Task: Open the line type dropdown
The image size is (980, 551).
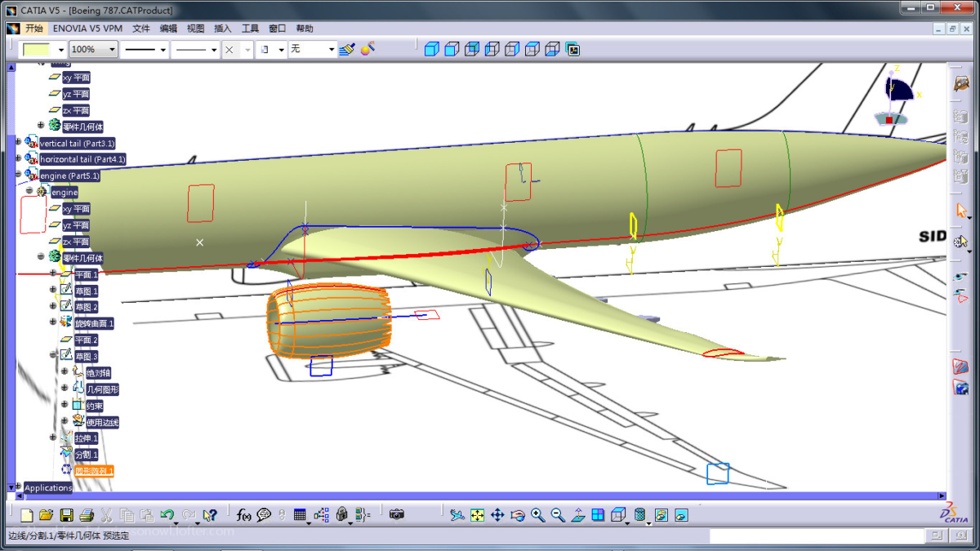Action: click(x=215, y=50)
